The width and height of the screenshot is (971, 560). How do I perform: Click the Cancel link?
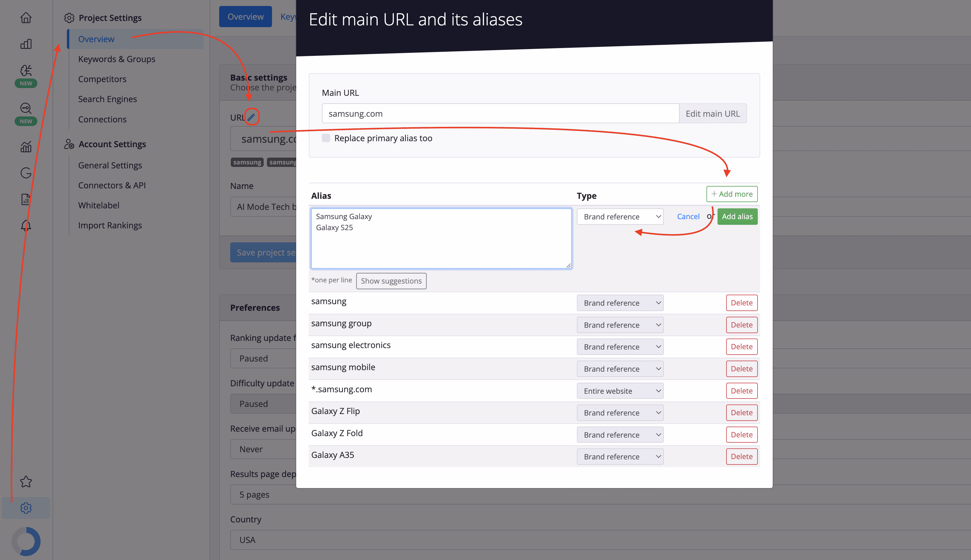click(688, 216)
